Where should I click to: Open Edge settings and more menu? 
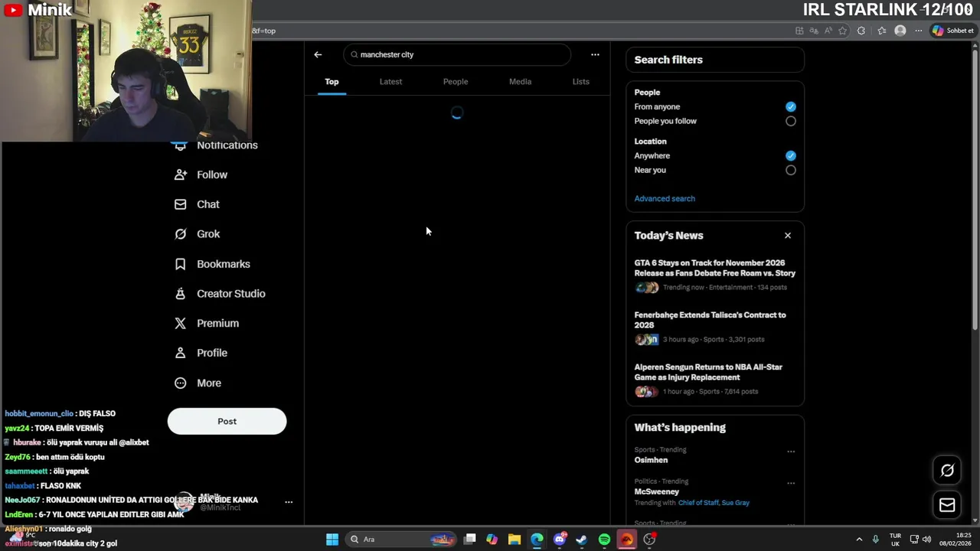coord(919,31)
